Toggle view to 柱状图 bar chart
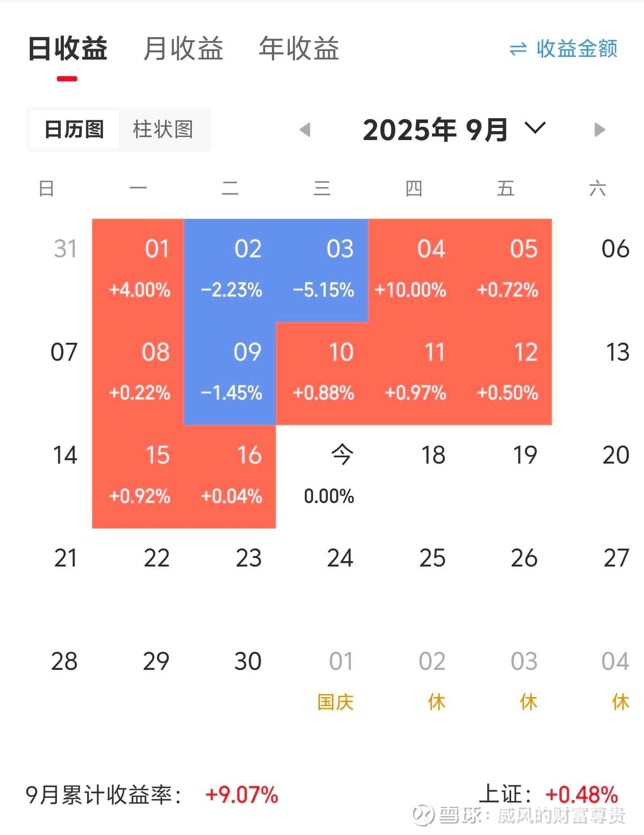Viewport: 644px width, 835px height. coord(163,130)
